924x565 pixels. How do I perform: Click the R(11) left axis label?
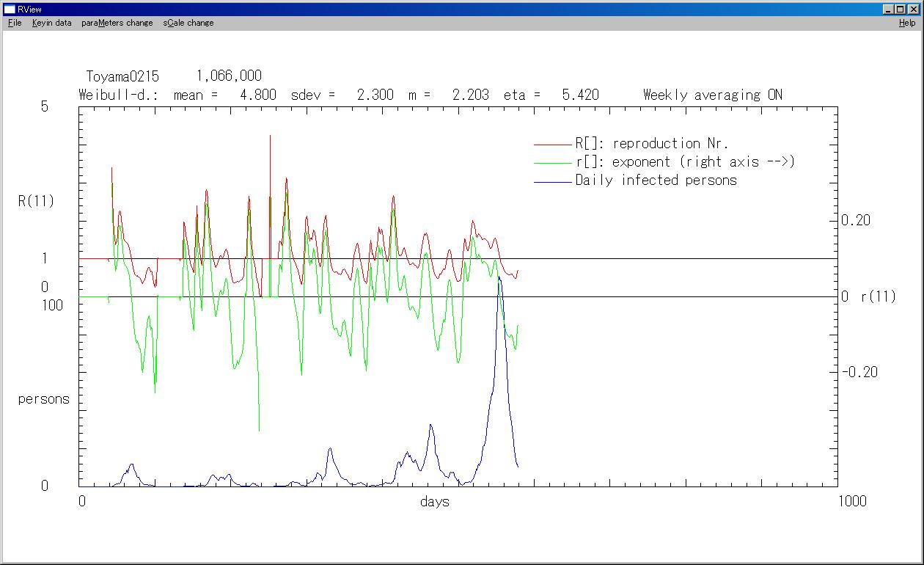[x=36, y=201]
